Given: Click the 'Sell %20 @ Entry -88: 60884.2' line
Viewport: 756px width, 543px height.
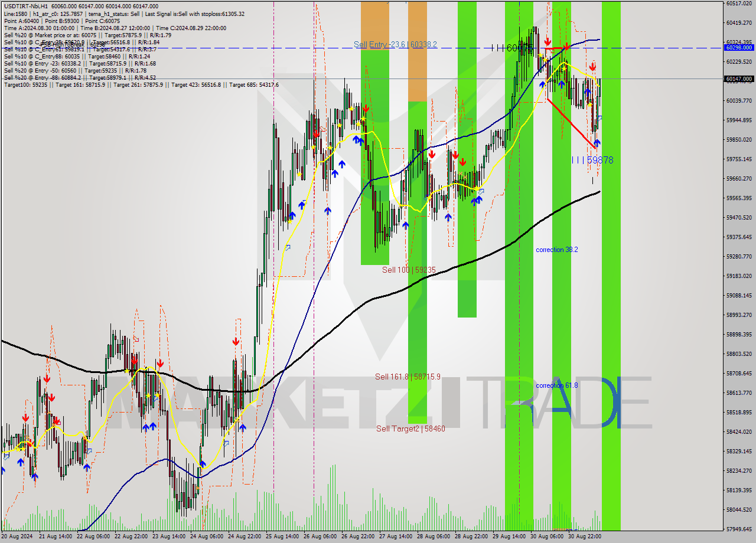Looking at the screenshot, I should (x=80, y=77).
